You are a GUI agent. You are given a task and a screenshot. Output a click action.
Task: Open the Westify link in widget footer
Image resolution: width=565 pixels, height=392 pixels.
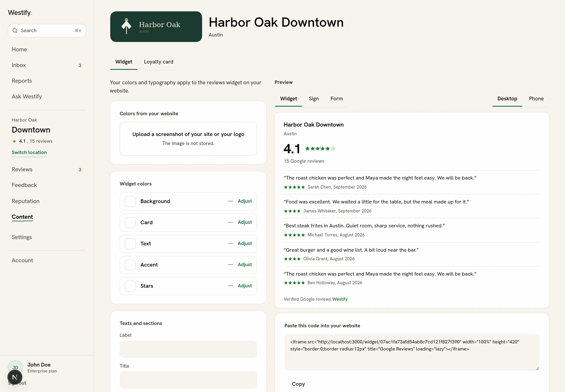tap(340, 299)
